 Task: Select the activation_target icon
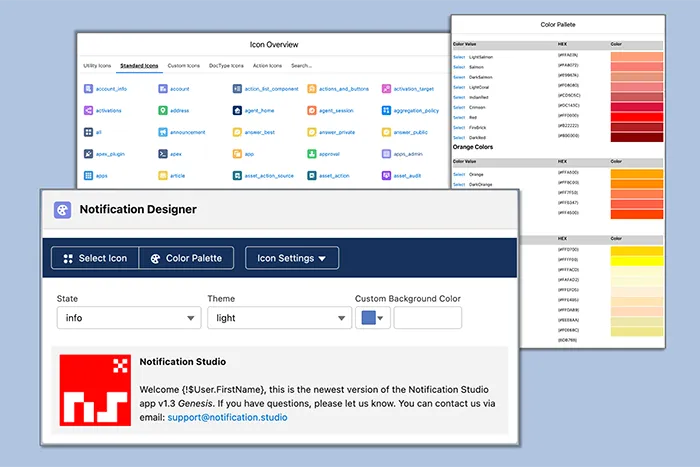pyautogui.click(x=387, y=89)
